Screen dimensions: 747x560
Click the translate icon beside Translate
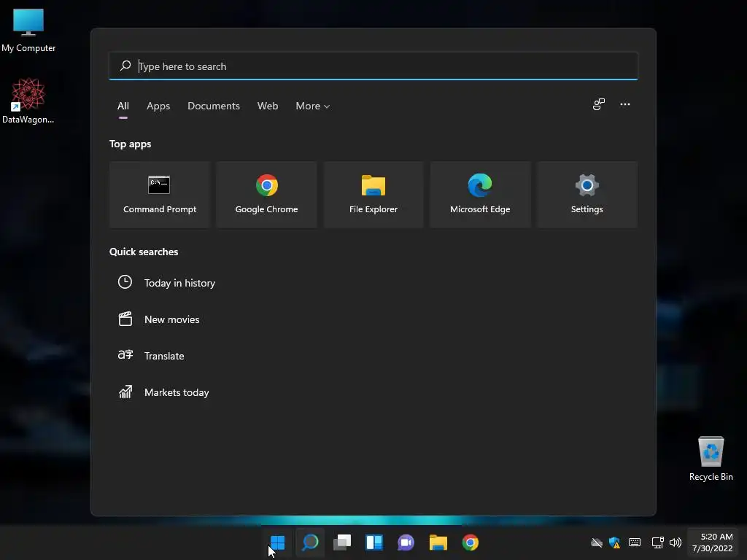click(x=125, y=355)
